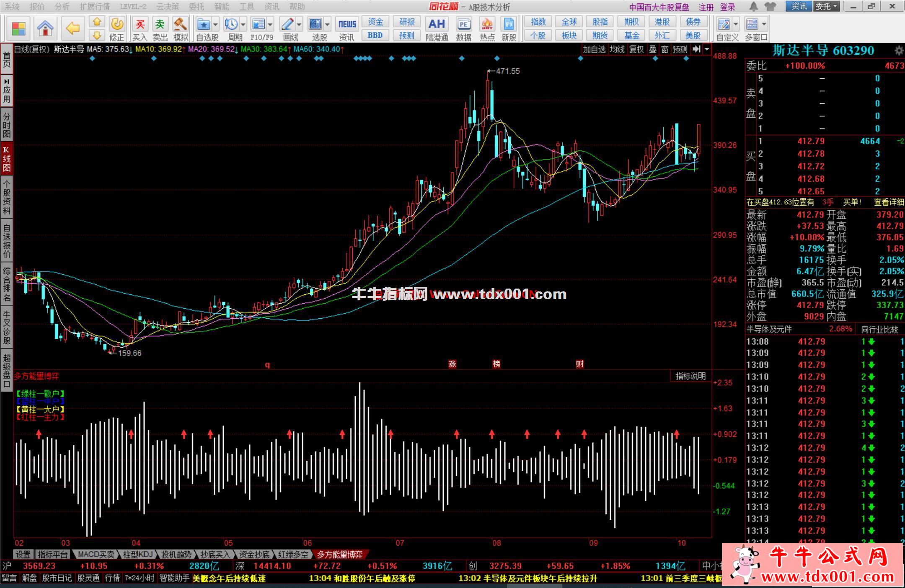905x588 pixels.
Task: Click the 设置 button below indicator chart
Action: click(x=23, y=554)
